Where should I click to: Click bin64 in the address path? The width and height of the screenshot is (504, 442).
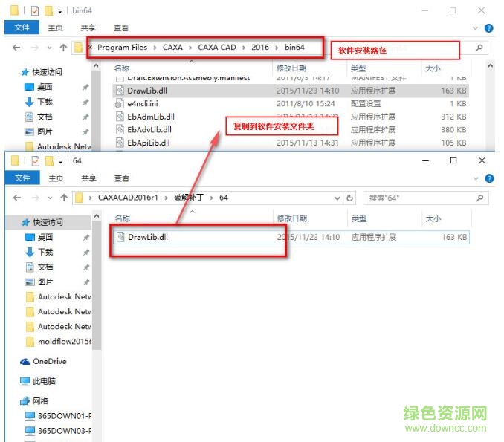click(x=294, y=48)
